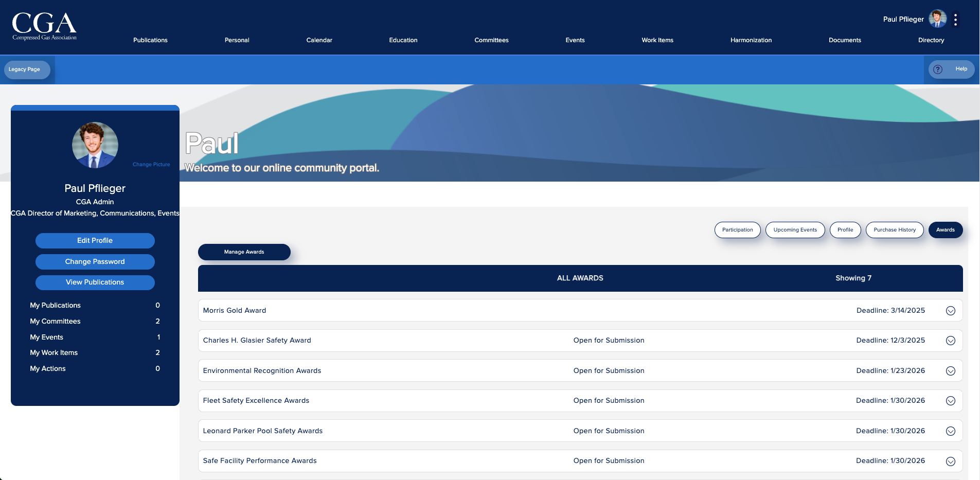Expand Fleet Safety Excellence Awards chevron
980x480 pixels.
(950, 401)
